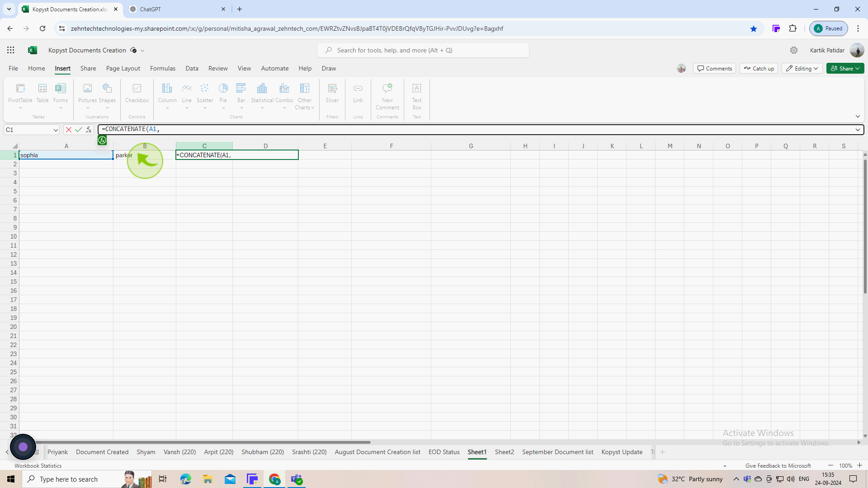
Task: Insert a Checkbox control
Action: pos(137,94)
